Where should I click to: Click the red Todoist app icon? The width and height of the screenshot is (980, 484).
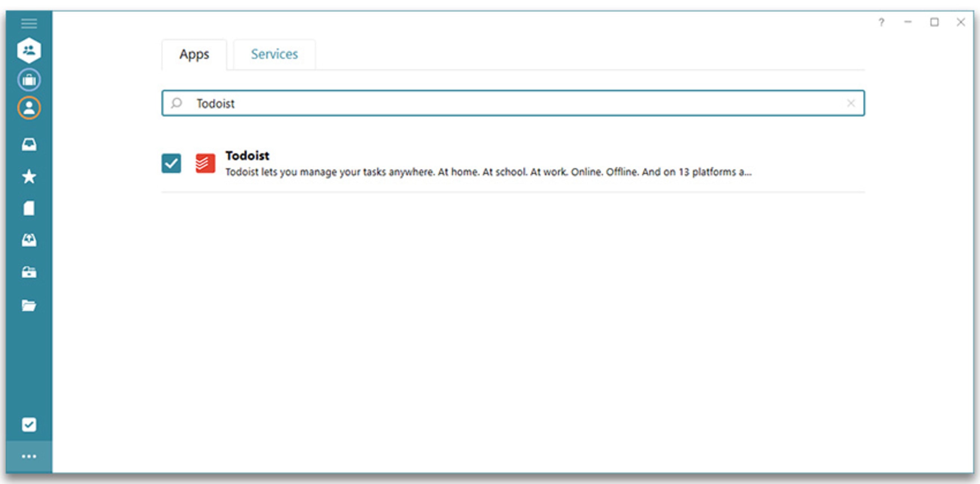coord(205,163)
